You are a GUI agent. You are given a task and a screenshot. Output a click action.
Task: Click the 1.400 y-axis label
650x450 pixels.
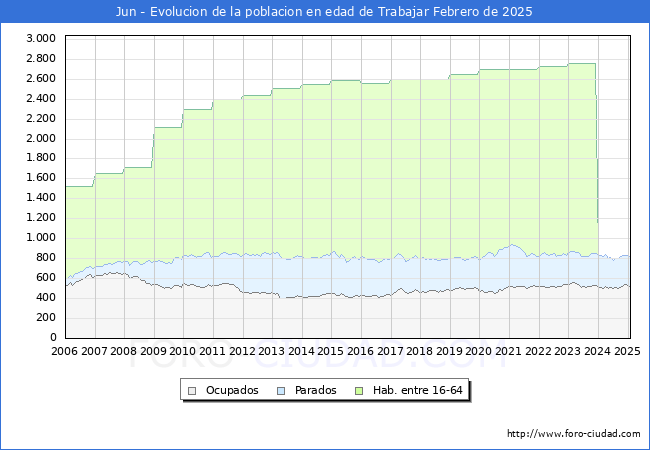pyautogui.click(x=41, y=197)
